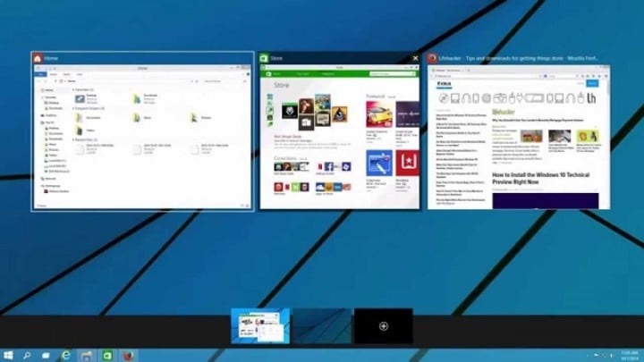Click the Lifehacker green logo in Firefox
This screenshot has width=644, height=362.
[504, 112]
